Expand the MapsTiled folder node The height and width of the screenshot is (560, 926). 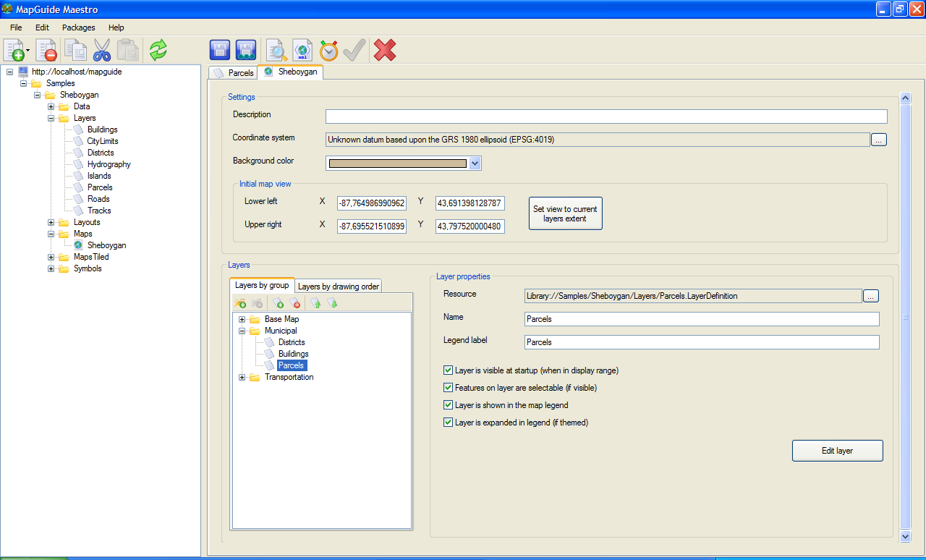click(x=51, y=257)
